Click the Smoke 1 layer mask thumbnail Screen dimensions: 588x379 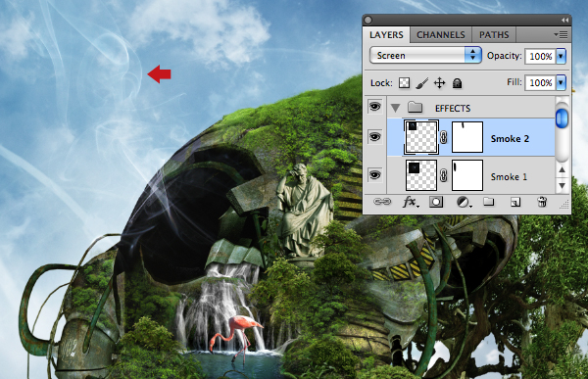point(467,175)
